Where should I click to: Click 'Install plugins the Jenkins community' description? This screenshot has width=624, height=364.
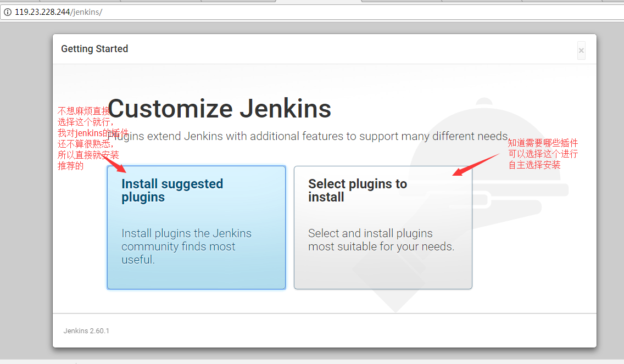(186, 247)
